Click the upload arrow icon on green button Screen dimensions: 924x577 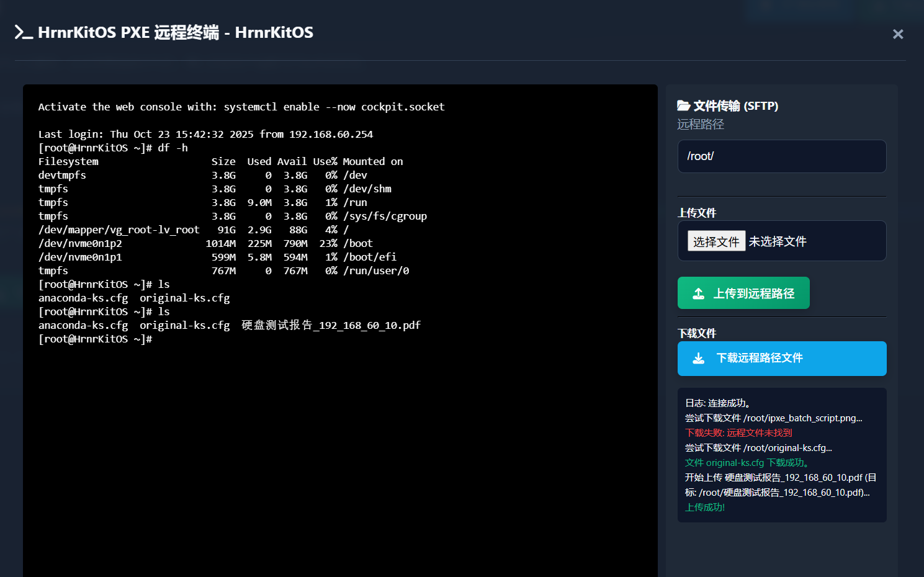click(x=699, y=293)
